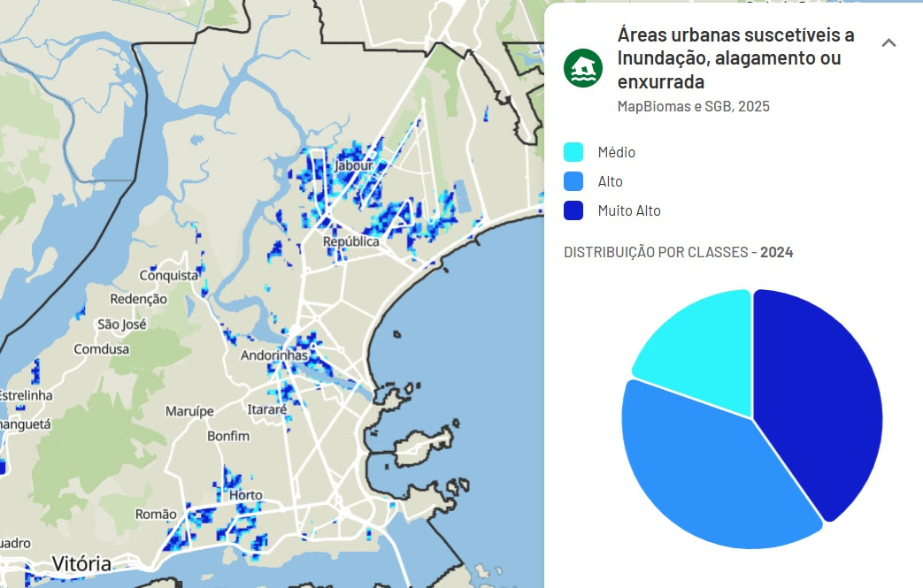923x588 pixels.
Task: Click the 'Muito Alto' legend label
Action: (x=628, y=210)
